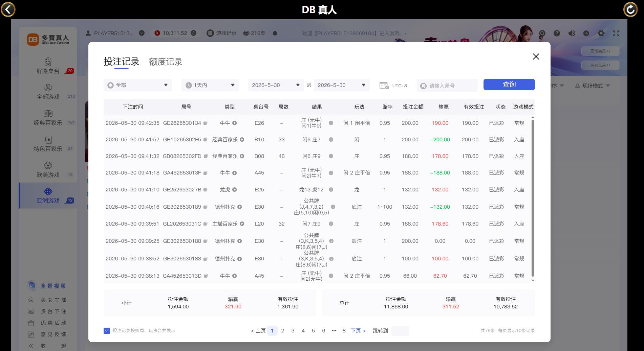Copy round number GB10265302F5

point(205,140)
